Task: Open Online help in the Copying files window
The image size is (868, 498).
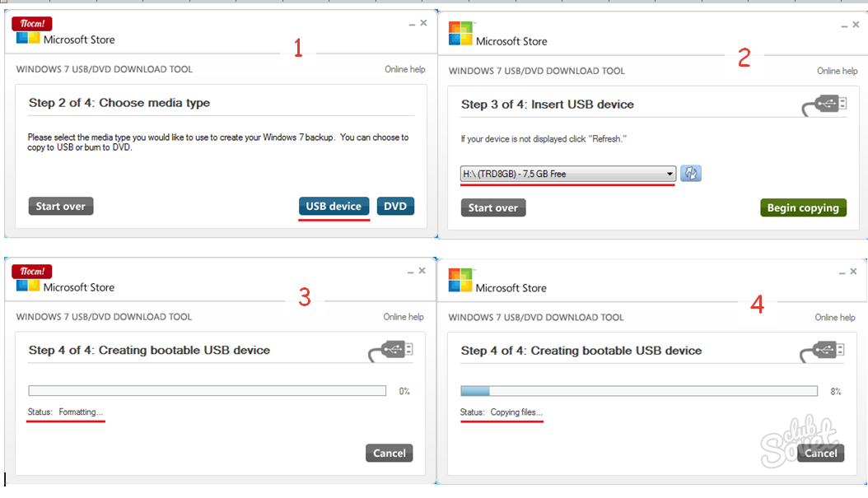Action: click(x=835, y=317)
